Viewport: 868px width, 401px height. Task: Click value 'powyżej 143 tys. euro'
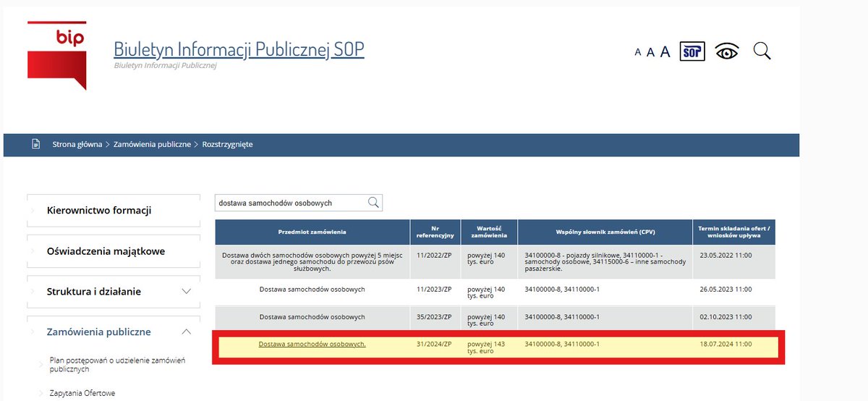pyautogui.click(x=486, y=347)
